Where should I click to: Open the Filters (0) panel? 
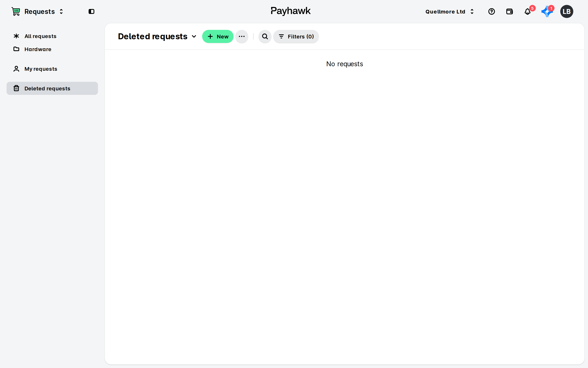point(296,37)
